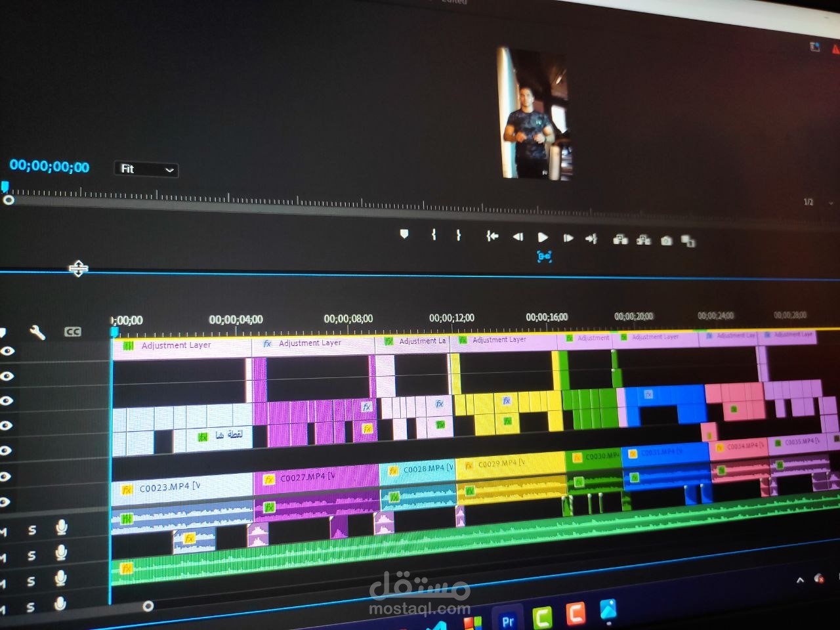Open the Comparison View button

tap(688, 241)
